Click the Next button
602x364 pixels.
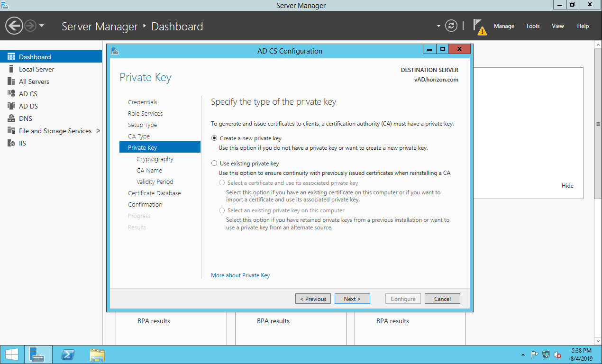(x=352, y=299)
